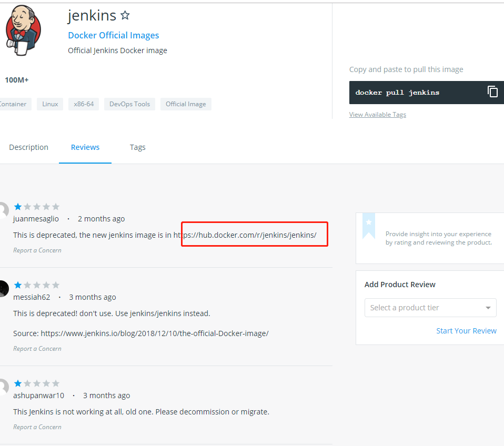
Task: View Available Tags link
Action: pos(378,114)
